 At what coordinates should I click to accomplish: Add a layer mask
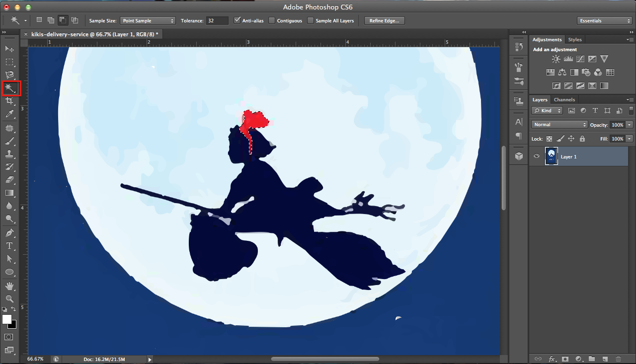565,359
